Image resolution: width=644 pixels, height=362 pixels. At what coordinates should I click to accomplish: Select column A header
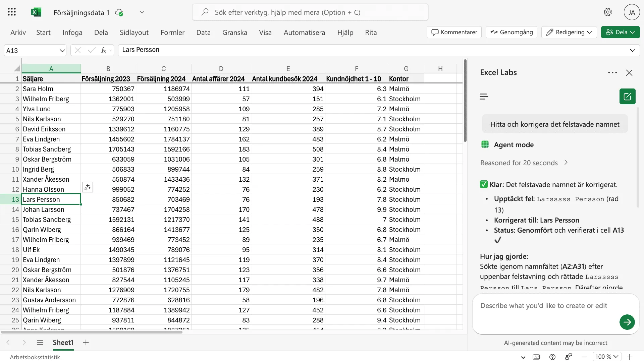51,69
